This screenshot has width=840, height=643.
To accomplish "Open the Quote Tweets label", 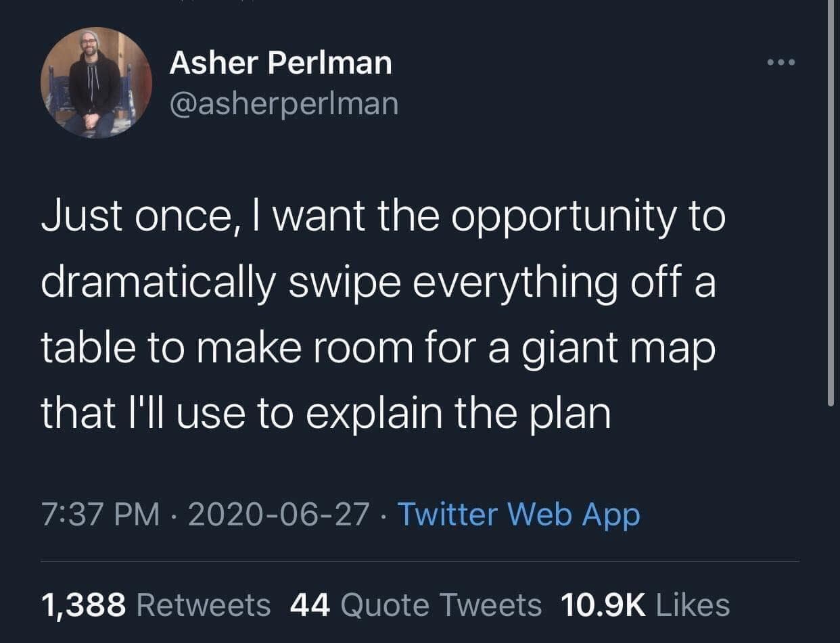I will [x=441, y=604].
